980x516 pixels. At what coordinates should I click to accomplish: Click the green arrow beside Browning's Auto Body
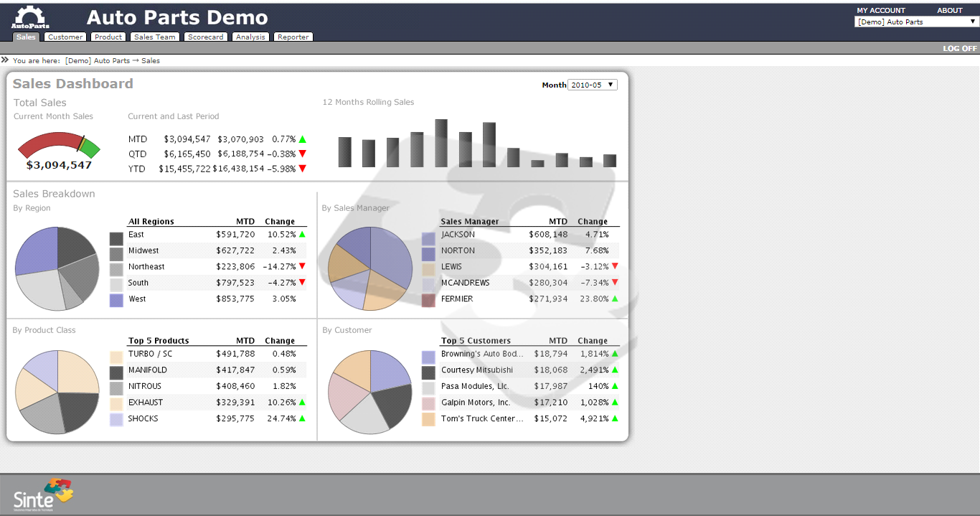[x=615, y=354]
